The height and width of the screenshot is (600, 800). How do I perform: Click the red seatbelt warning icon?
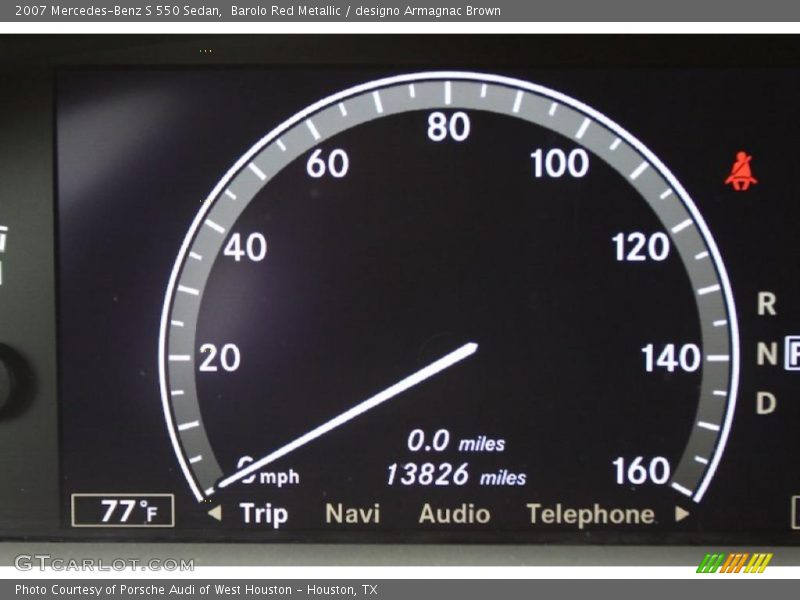point(741,171)
